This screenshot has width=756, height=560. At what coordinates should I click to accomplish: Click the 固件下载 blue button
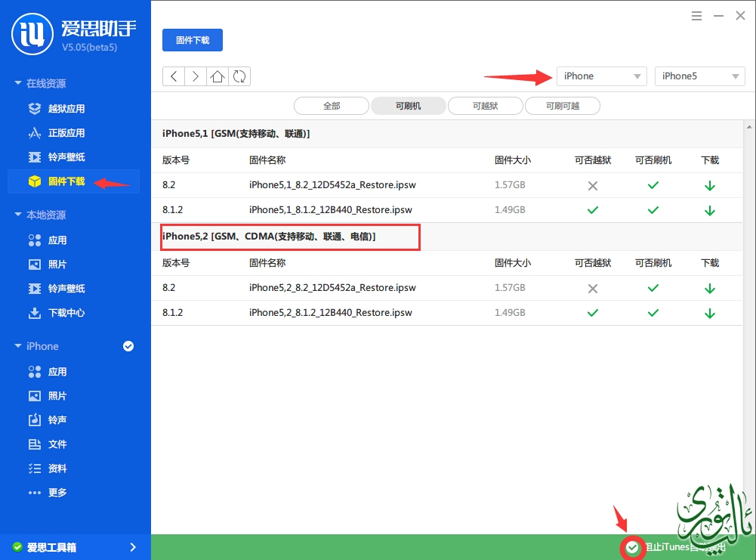(193, 40)
